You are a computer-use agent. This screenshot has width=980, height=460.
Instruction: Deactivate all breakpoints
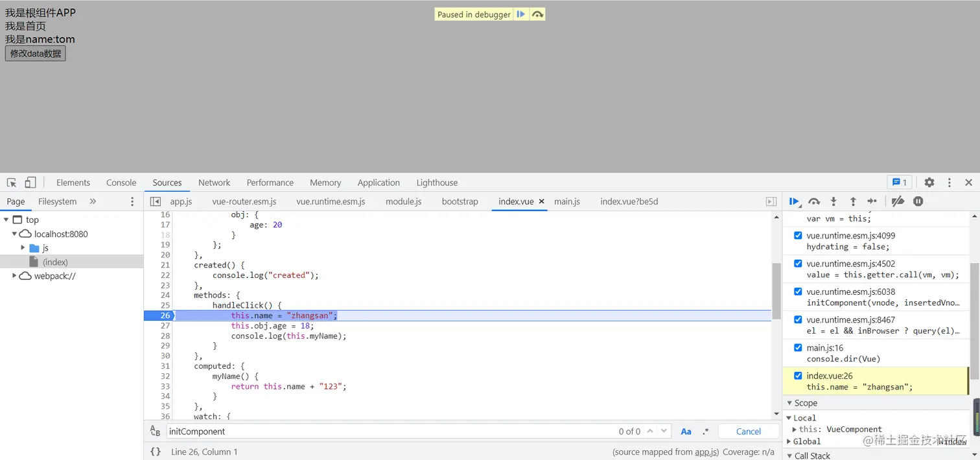(898, 201)
